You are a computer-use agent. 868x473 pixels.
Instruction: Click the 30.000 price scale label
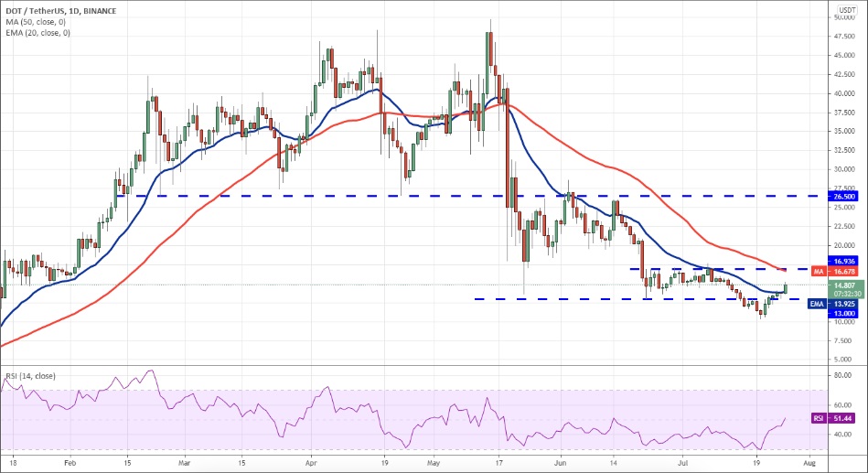[x=843, y=169]
